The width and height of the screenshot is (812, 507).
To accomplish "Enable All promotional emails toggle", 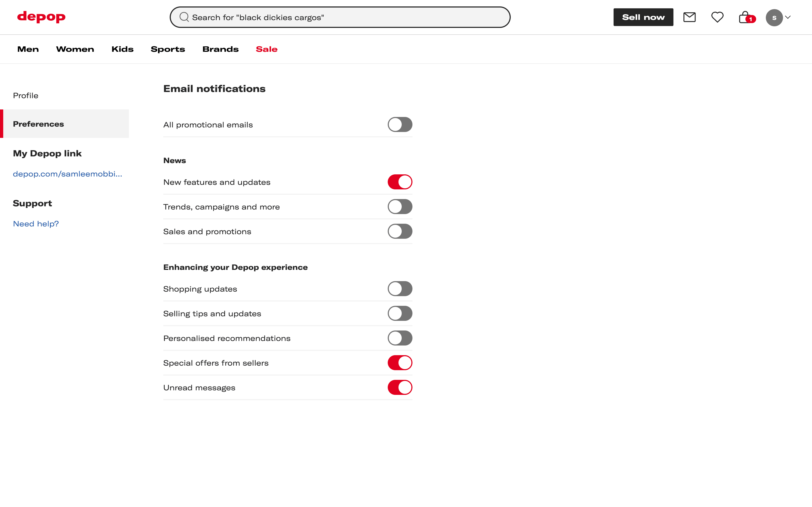I will pos(400,124).
